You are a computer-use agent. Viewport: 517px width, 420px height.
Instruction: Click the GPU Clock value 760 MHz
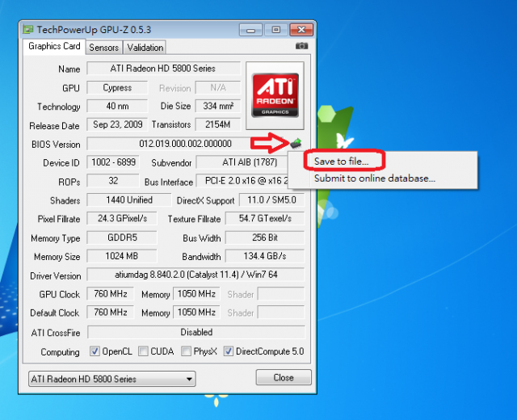(x=111, y=293)
